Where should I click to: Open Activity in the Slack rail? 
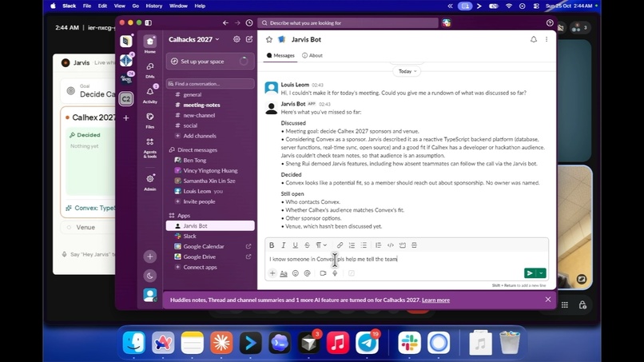pyautogui.click(x=150, y=95)
